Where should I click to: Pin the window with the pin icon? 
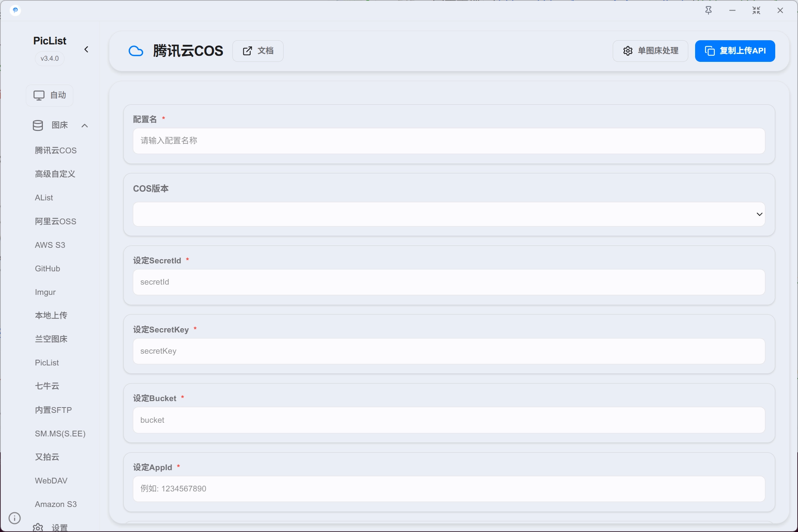pos(708,11)
